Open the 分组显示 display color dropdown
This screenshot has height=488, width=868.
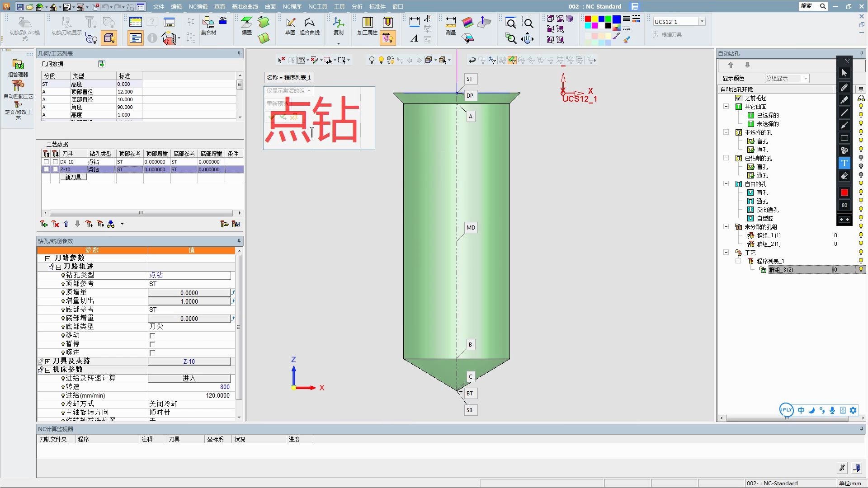point(805,79)
